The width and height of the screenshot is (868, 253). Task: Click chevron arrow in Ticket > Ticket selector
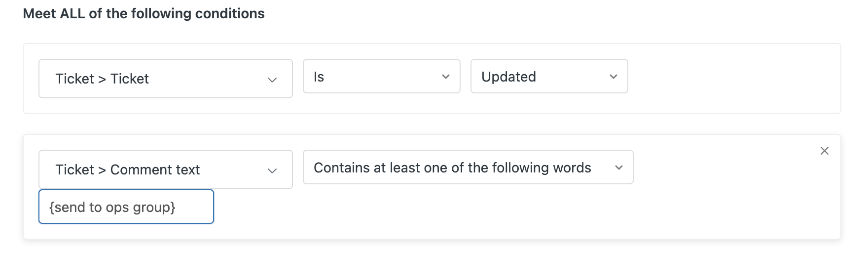tap(272, 80)
